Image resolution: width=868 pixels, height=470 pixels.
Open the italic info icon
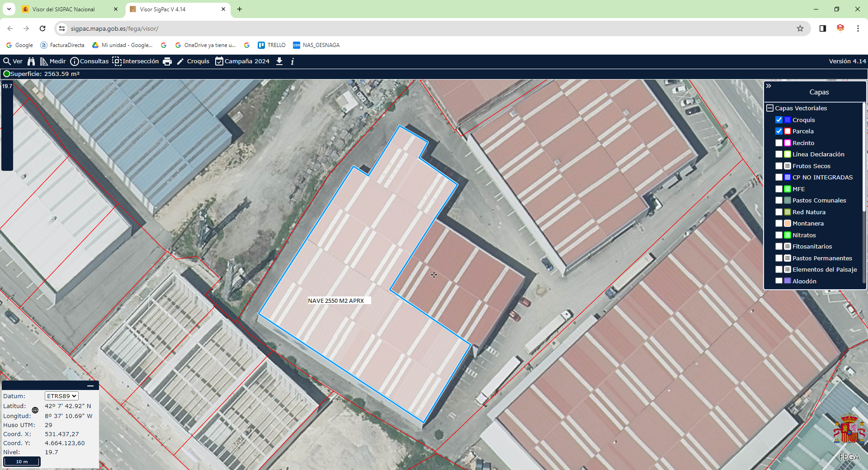pyautogui.click(x=292, y=61)
